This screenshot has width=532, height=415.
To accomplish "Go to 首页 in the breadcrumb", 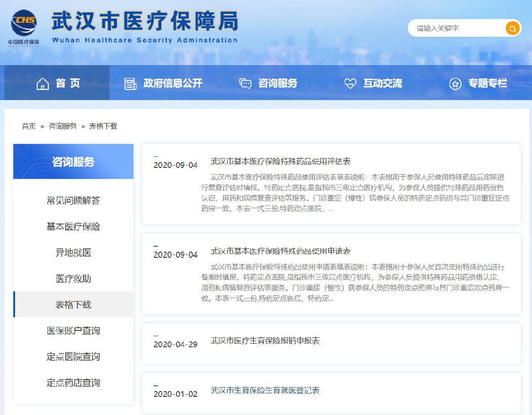I will click(x=29, y=126).
